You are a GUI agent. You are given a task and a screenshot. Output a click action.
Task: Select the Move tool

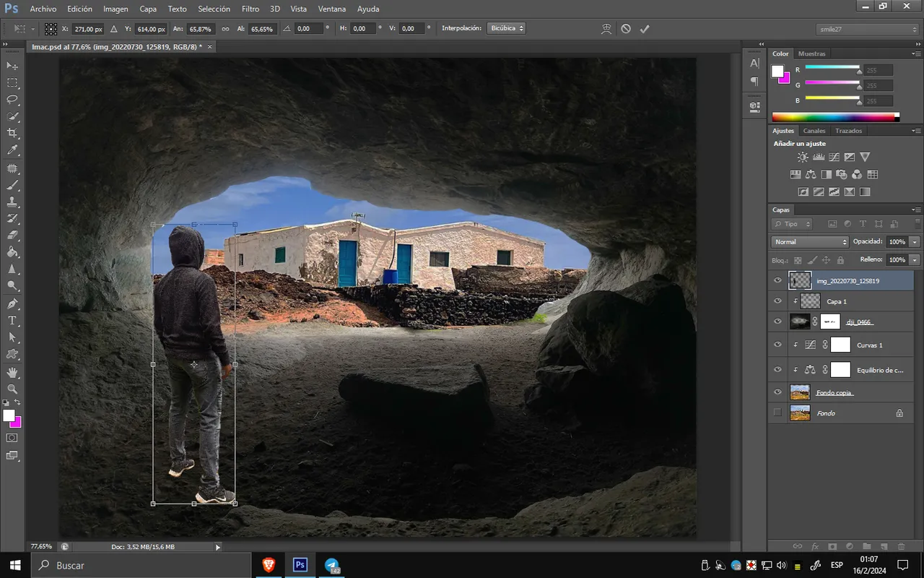tap(12, 66)
